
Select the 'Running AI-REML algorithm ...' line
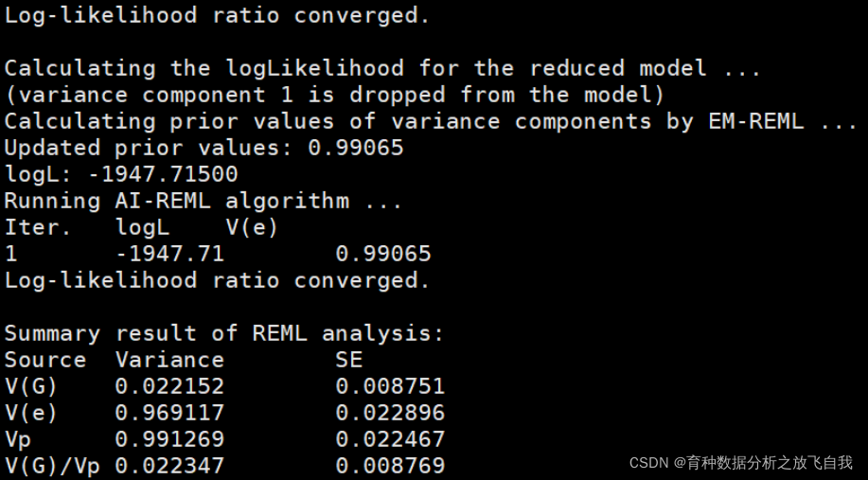click(x=204, y=201)
